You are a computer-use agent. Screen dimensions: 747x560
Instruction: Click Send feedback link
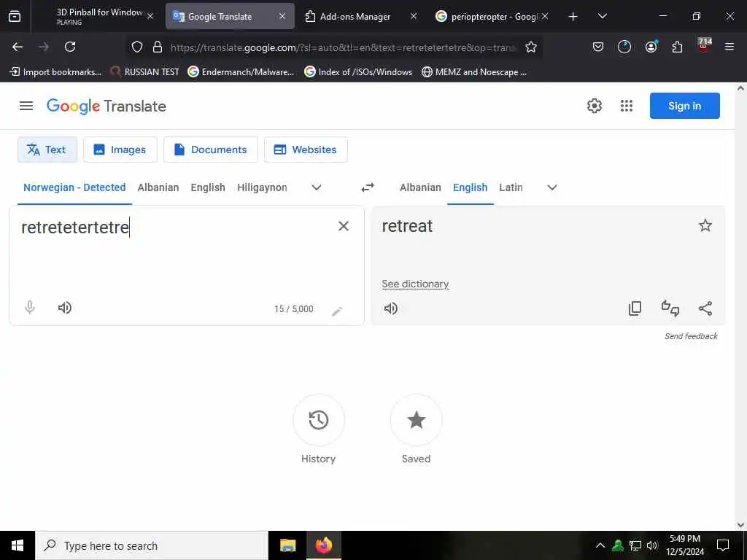(691, 336)
